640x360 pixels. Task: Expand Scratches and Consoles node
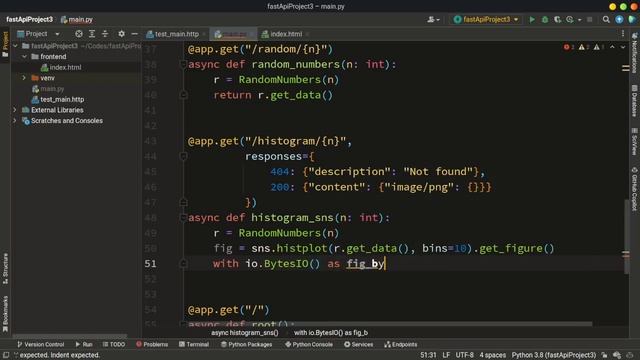tap(15, 120)
